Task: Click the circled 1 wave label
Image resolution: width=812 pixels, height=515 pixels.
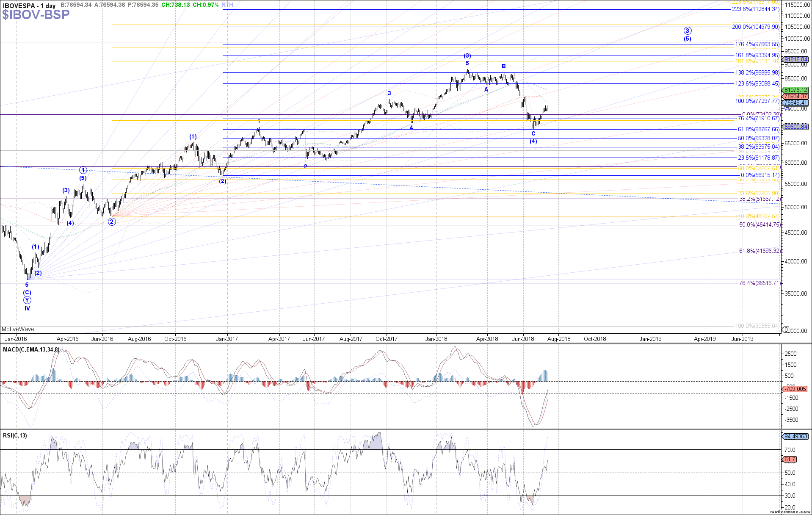Action: 83,170
